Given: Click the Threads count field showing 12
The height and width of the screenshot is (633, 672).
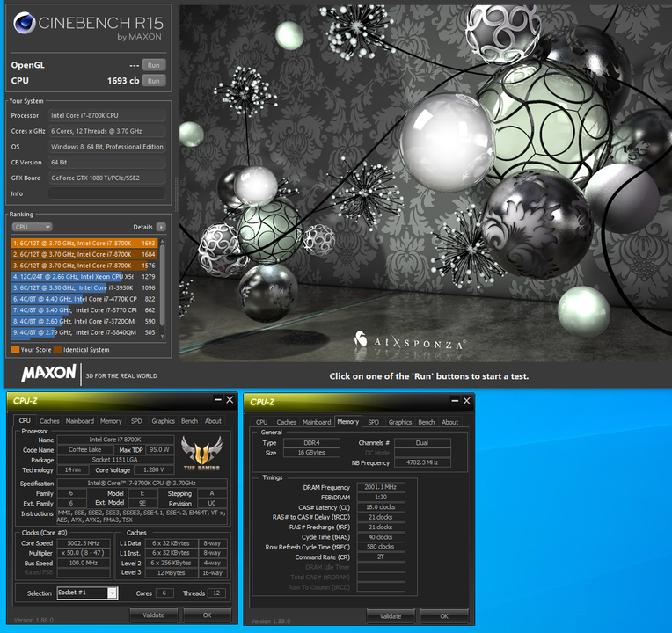Looking at the screenshot, I should tap(216, 593).
